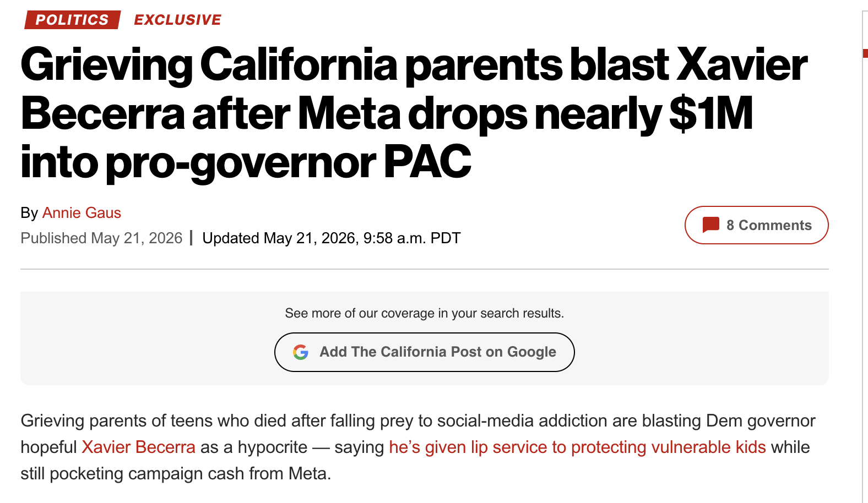
Task: Click the Published May 21, 2026 date
Action: point(101,238)
